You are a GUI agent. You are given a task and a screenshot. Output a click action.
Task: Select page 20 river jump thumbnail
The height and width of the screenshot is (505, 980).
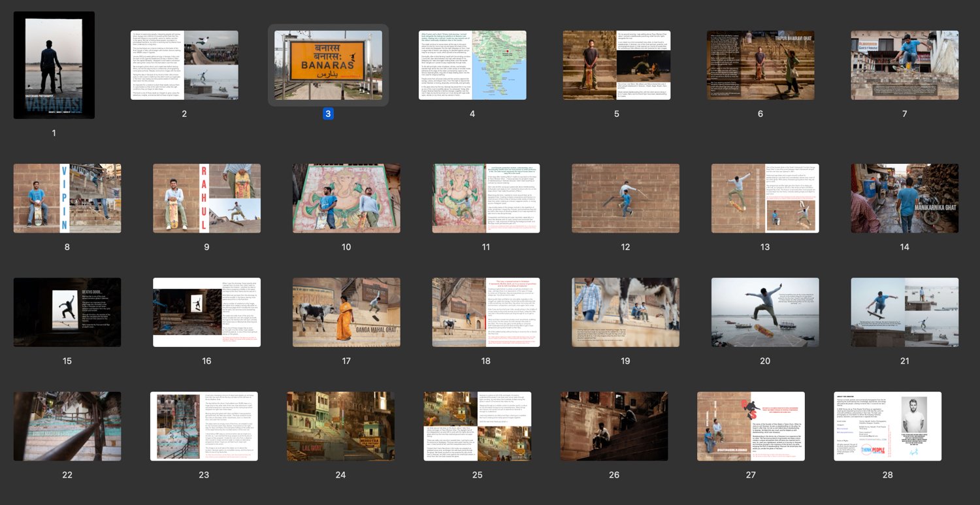click(x=765, y=312)
